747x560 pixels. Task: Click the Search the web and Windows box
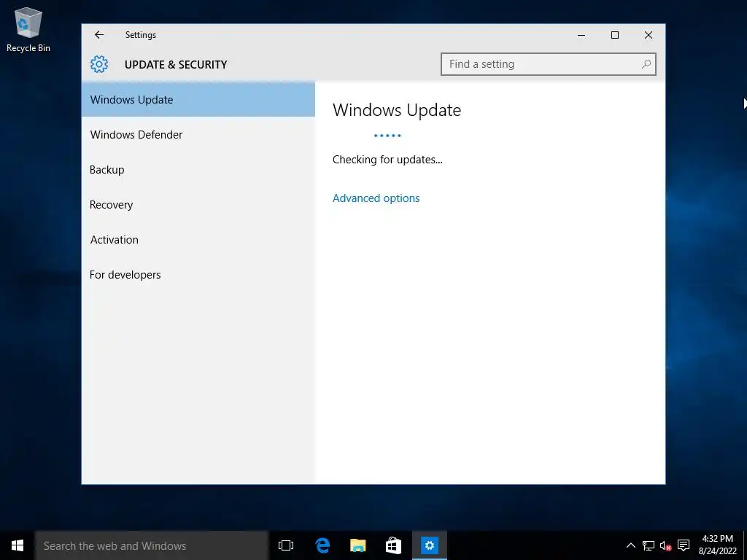[152, 545]
